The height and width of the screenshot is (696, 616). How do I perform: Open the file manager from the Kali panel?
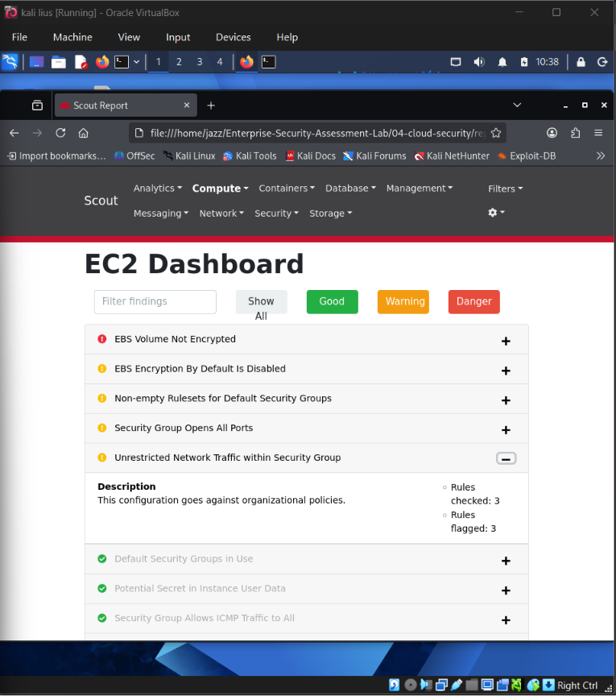pyautogui.click(x=59, y=62)
